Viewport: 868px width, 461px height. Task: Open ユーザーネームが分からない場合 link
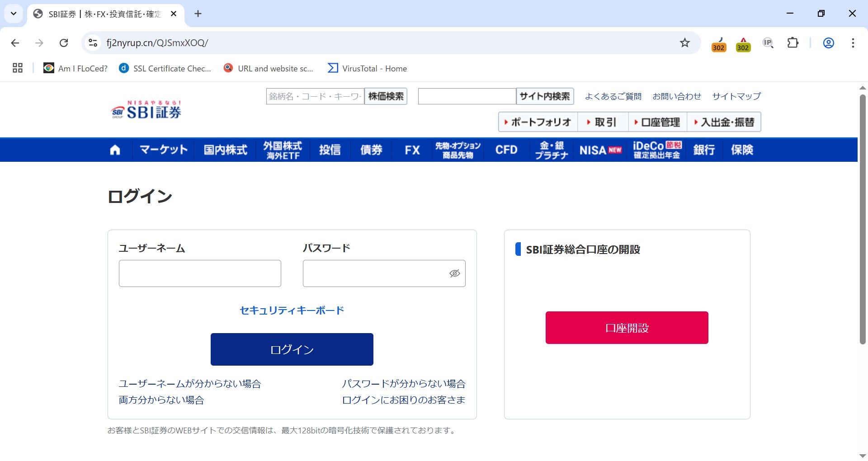tap(190, 384)
